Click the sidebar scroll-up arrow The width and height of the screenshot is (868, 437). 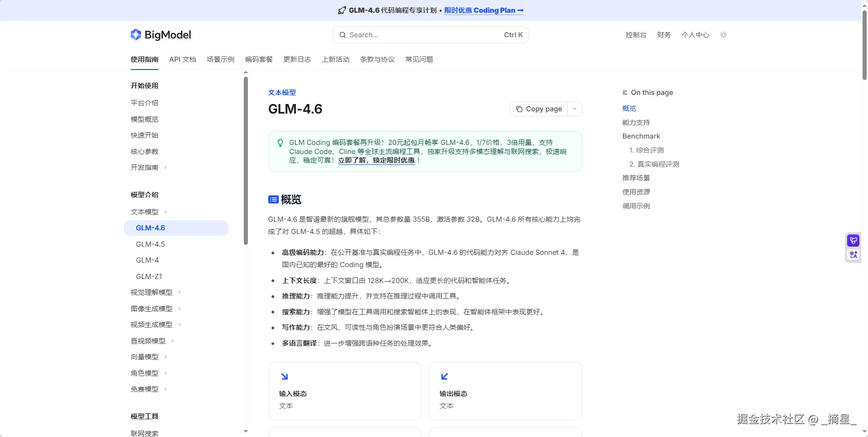(246, 72)
